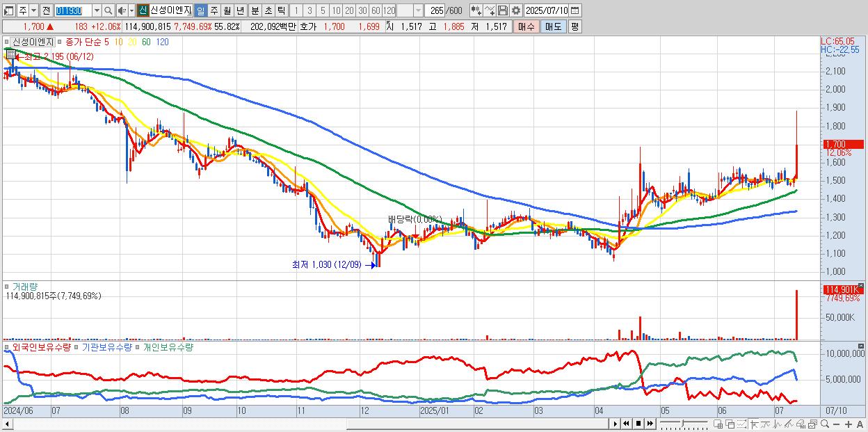
Task: Click the bottom magnifier zoom icon
Action: pyautogui.click(x=825, y=424)
